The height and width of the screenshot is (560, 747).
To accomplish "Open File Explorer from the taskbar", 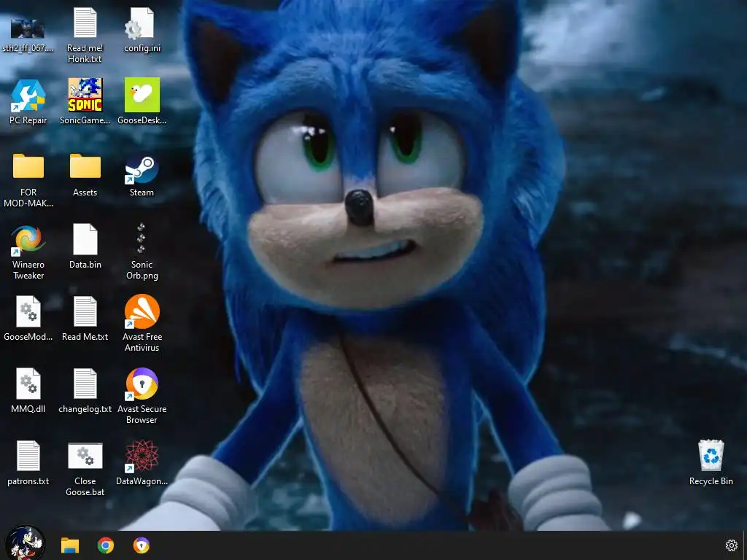I will click(70, 545).
